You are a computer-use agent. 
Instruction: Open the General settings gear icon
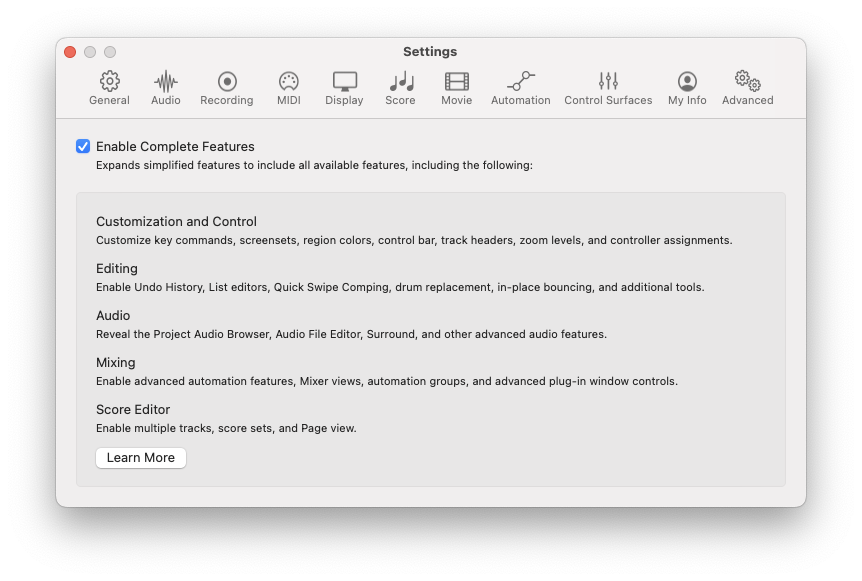click(109, 82)
